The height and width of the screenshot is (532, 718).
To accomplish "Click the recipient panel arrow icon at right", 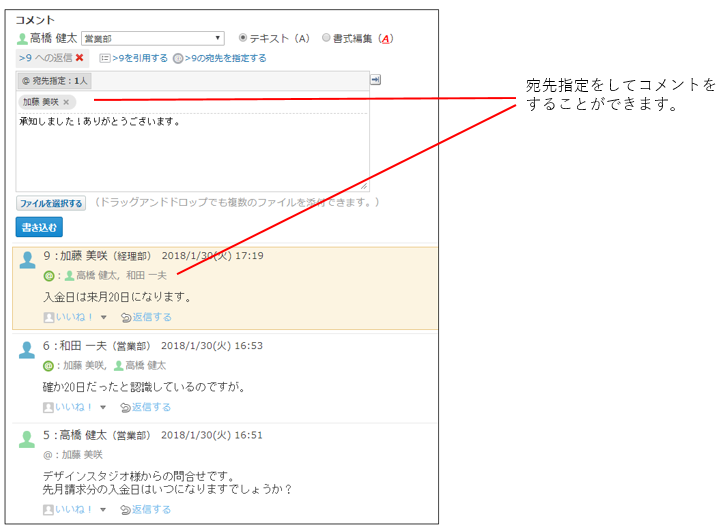I will pyautogui.click(x=375, y=80).
